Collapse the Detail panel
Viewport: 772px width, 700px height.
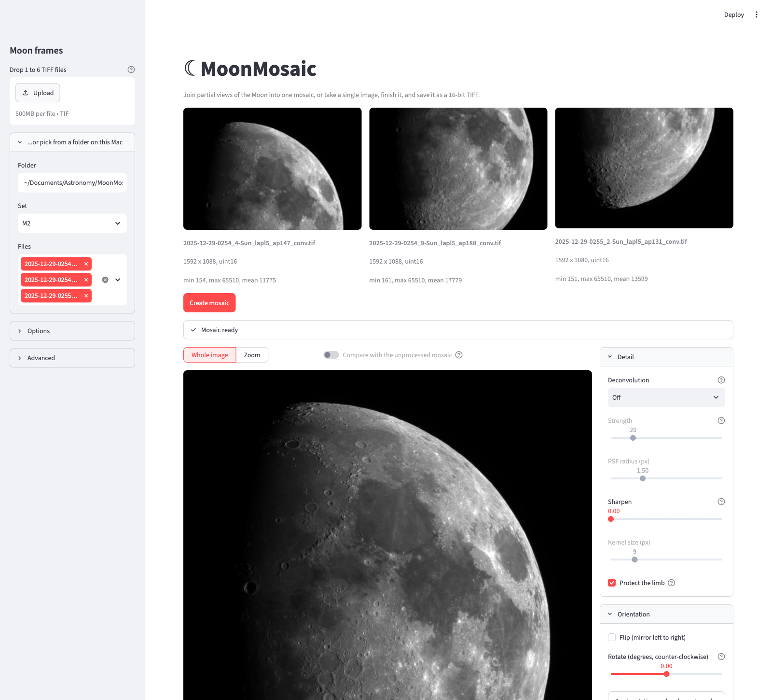[666, 357]
